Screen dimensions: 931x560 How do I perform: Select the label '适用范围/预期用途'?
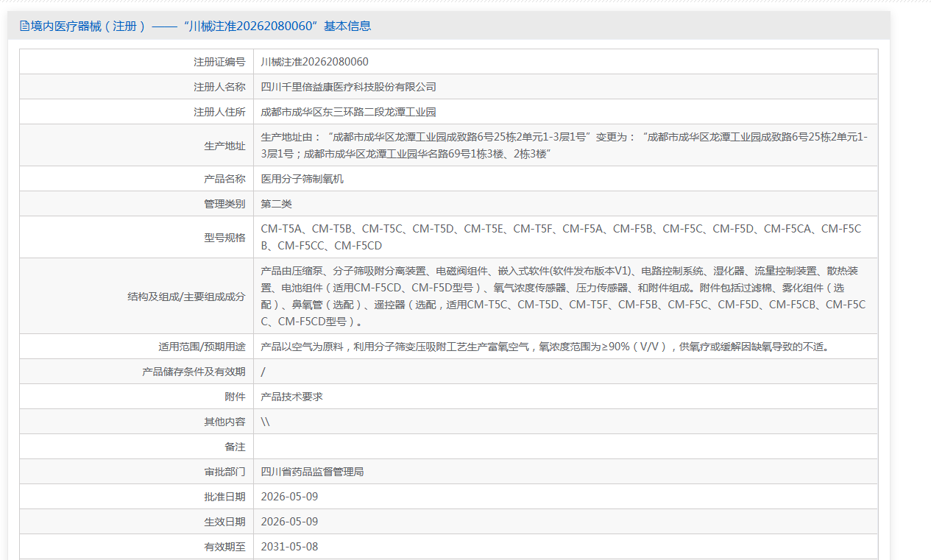(202, 347)
